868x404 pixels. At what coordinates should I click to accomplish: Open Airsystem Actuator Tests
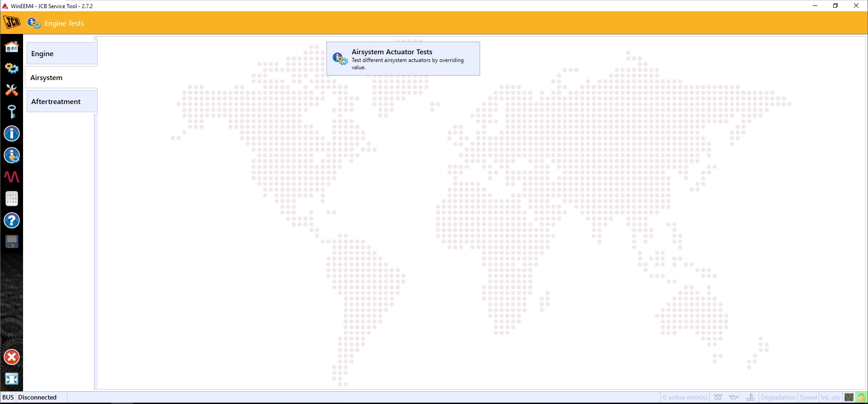coord(403,59)
